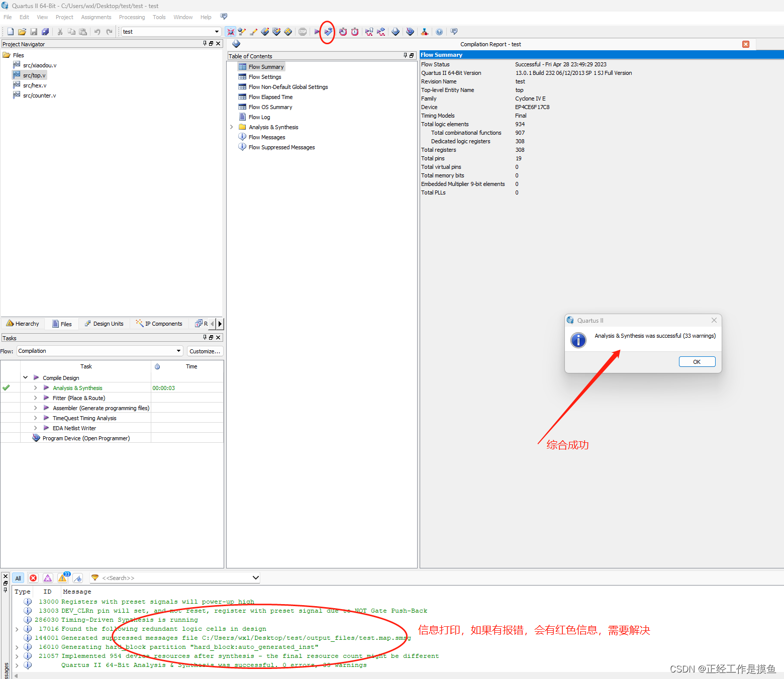This screenshot has width=784, height=679.
Task: Pin the Tasks panel
Action: 205,338
